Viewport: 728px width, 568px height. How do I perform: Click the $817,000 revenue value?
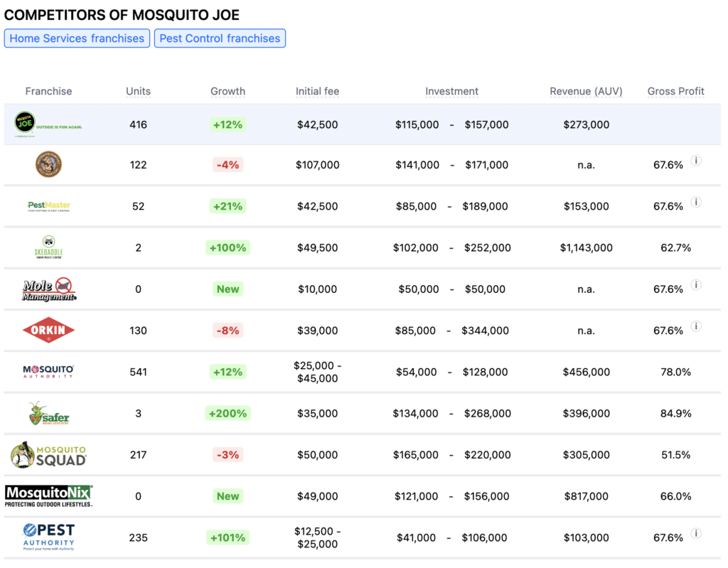(x=586, y=496)
